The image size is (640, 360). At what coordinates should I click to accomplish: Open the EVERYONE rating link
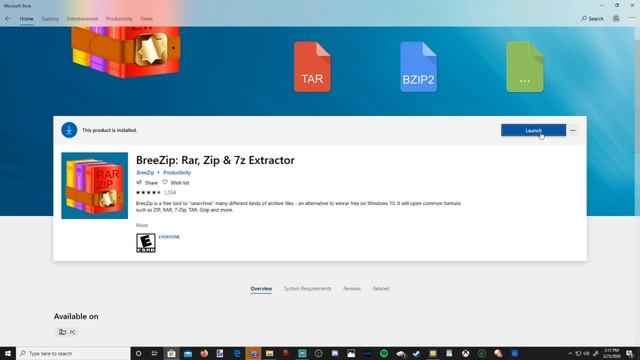tap(169, 237)
